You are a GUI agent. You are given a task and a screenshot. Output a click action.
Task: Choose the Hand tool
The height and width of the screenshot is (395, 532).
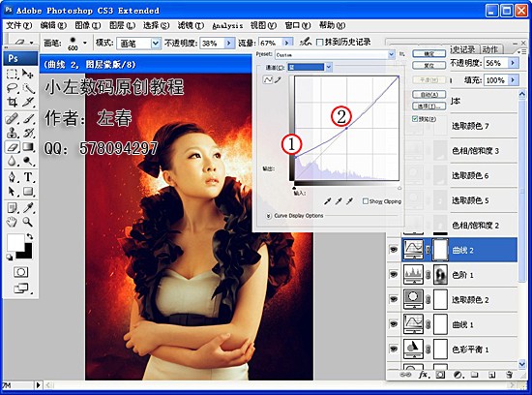(x=13, y=222)
